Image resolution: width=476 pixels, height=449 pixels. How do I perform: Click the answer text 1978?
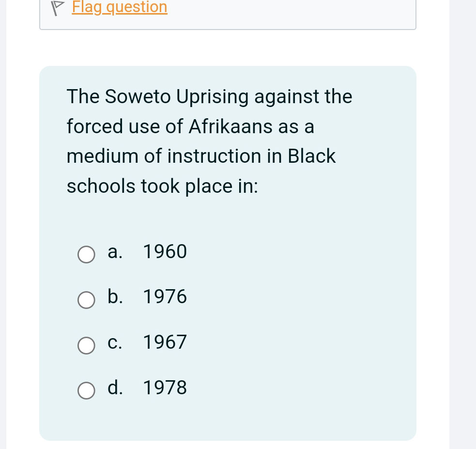165,387
